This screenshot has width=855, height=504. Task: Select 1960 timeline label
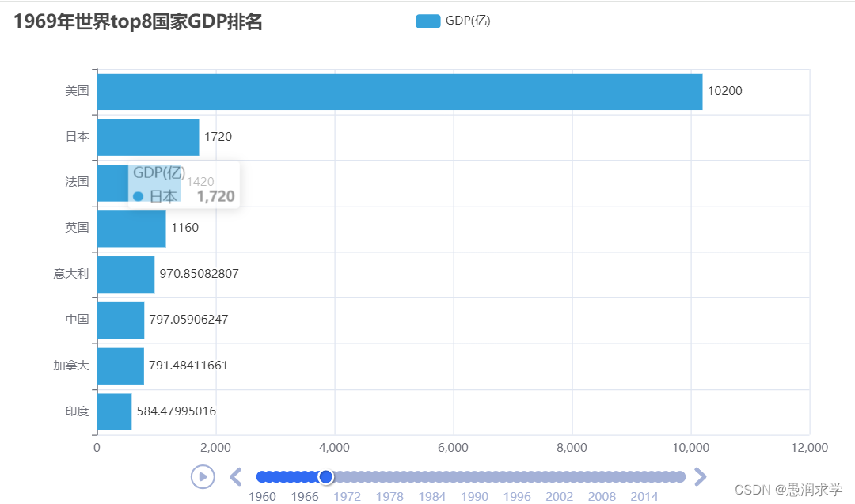tap(262, 496)
